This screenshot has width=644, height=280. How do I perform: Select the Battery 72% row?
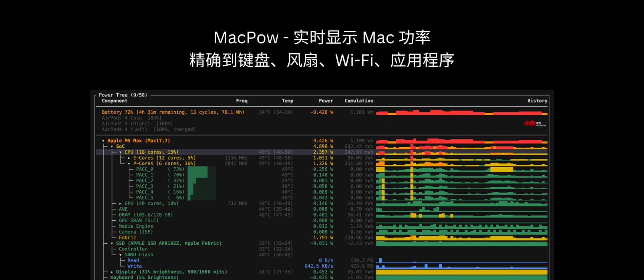(173, 112)
